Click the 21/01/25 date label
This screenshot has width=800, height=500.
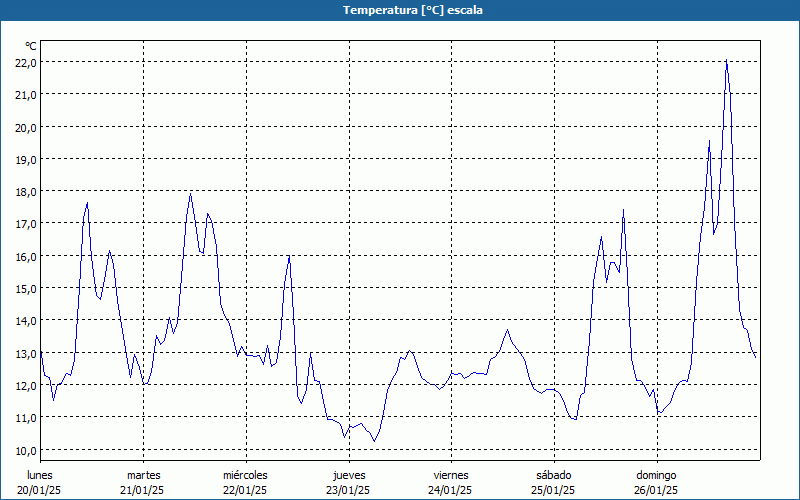tap(142, 490)
